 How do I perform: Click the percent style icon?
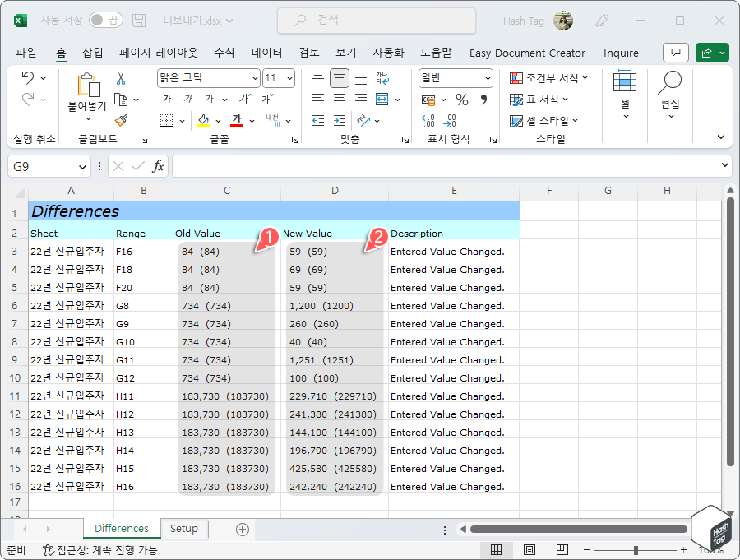(x=462, y=100)
